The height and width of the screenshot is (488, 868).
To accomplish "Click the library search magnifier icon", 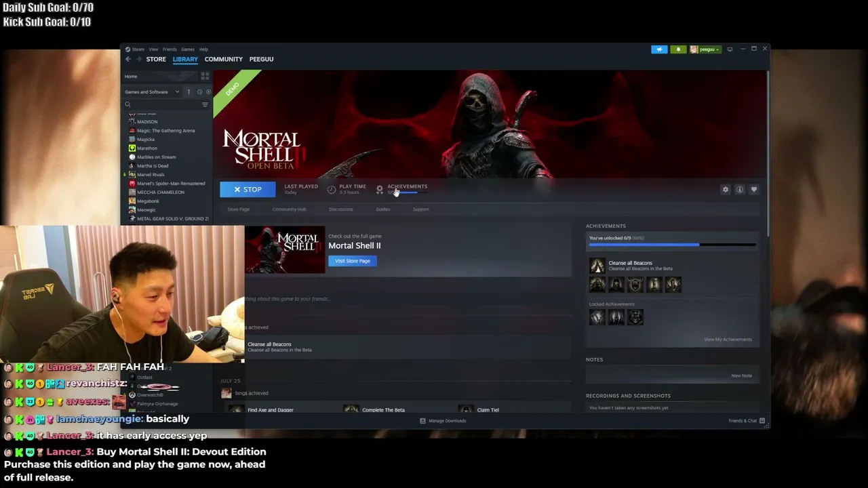I will (127, 104).
